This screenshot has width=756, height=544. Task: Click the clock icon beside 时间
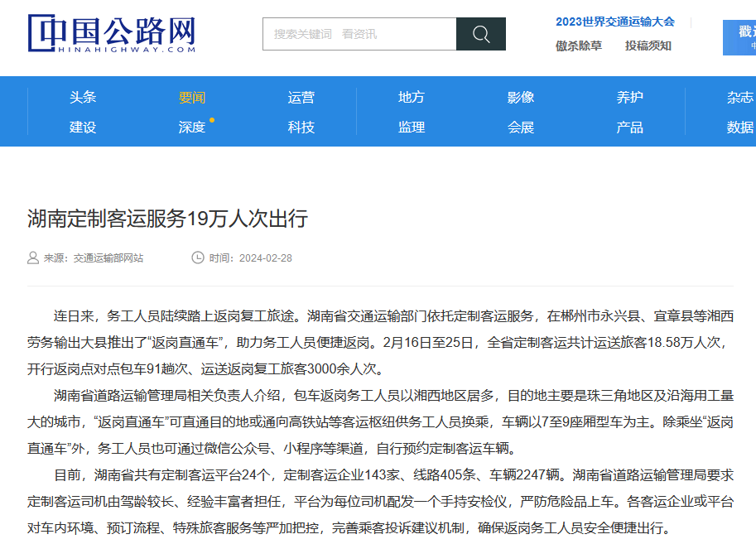click(198, 258)
